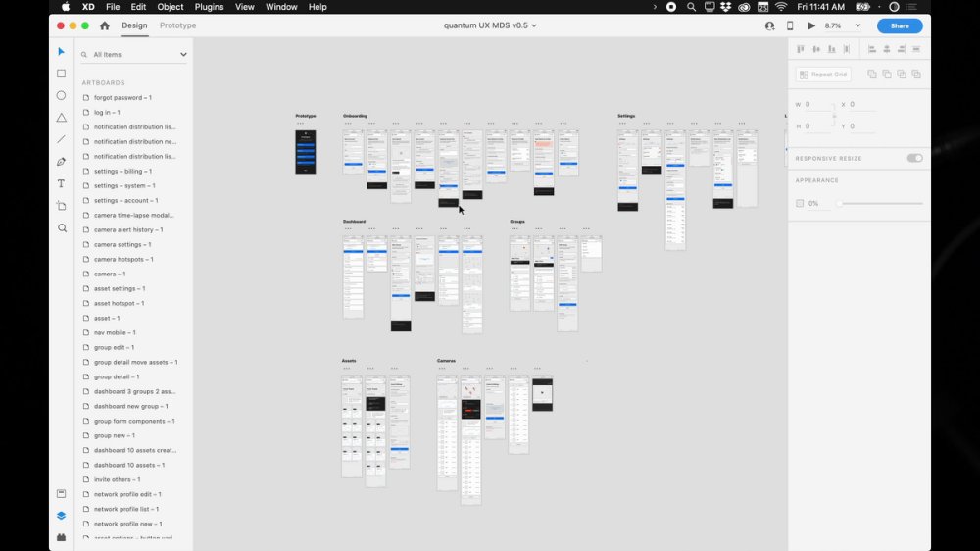Image resolution: width=980 pixels, height=551 pixels.
Task: Click the zoom percentage 8.7% field
Action: tap(833, 25)
